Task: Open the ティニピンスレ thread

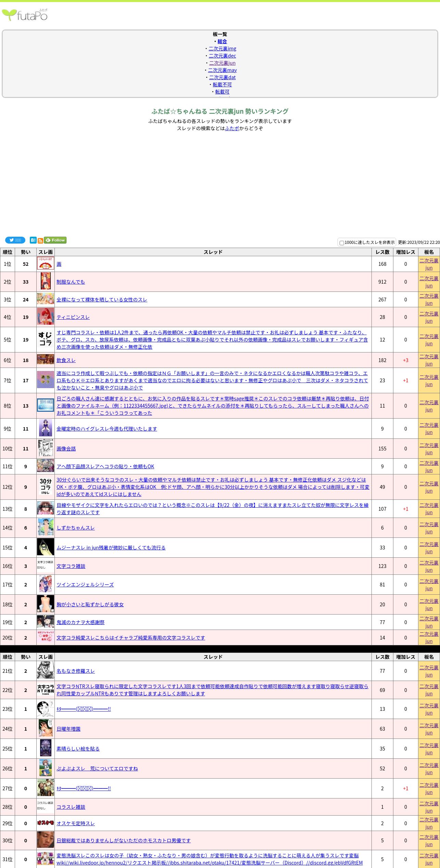Action: tap(73, 317)
